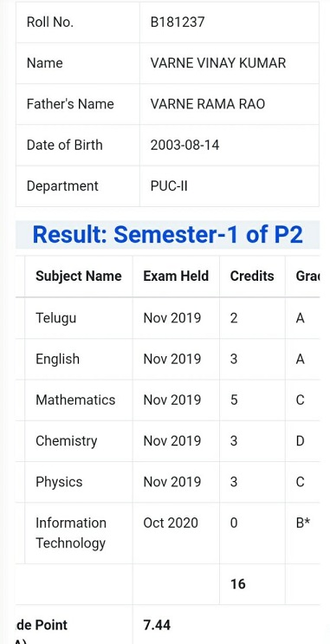Click the B* grade for Information Technology

(x=302, y=523)
